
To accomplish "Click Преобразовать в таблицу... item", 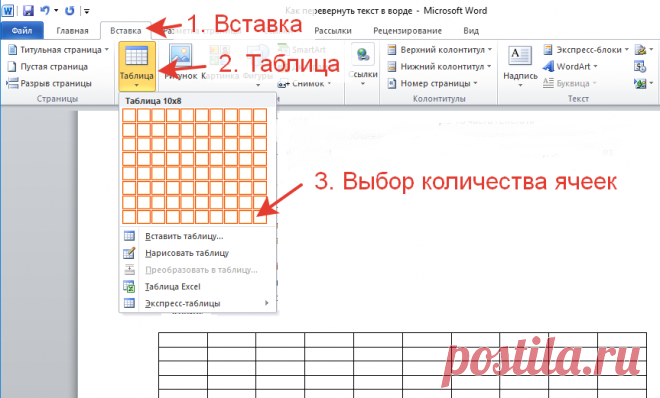I will tap(198, 270).
